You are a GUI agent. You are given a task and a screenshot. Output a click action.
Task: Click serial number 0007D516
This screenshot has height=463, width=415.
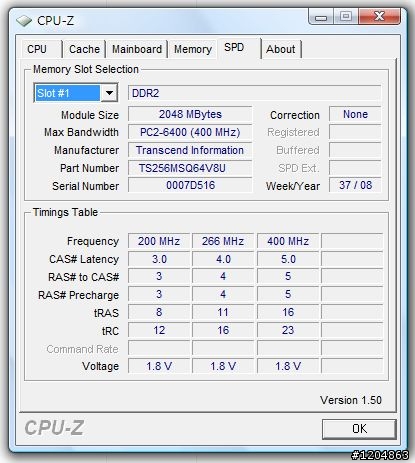(190, 185)
